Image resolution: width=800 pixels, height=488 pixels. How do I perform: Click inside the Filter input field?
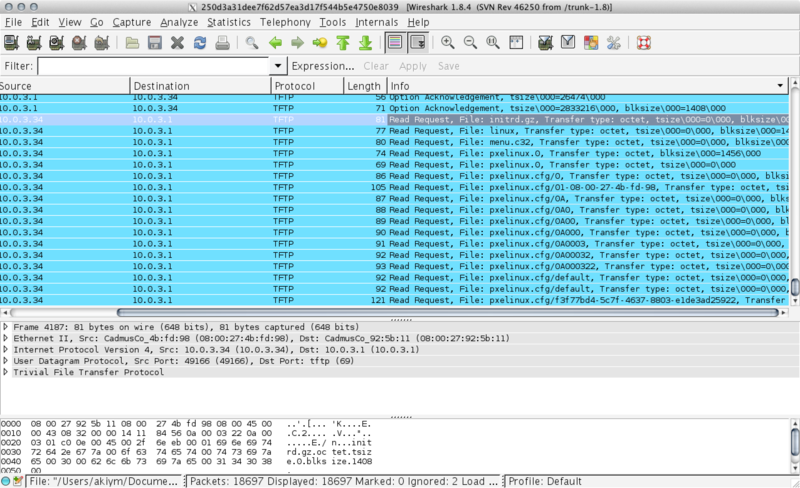tap(154, 66)
